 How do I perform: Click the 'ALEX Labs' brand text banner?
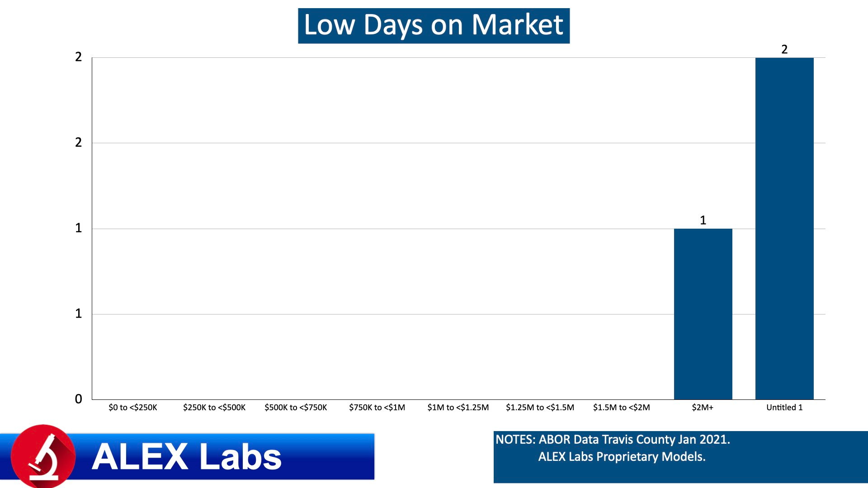[187, 457]
